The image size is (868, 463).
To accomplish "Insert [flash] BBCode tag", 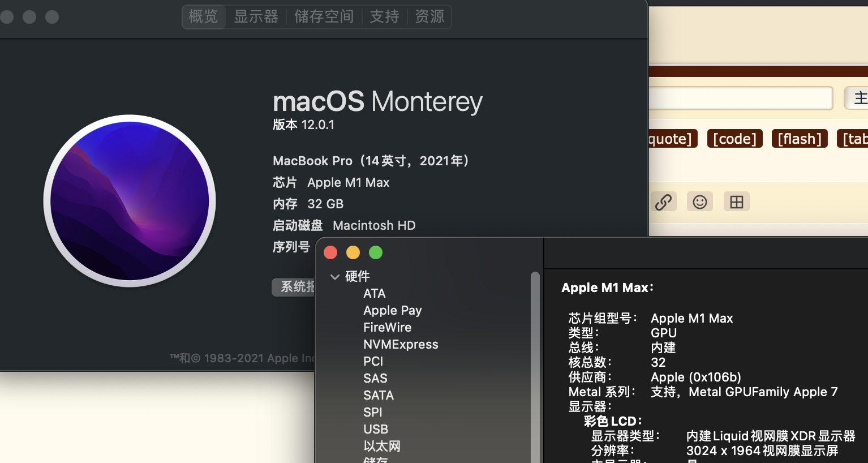I will coord(800,138).
